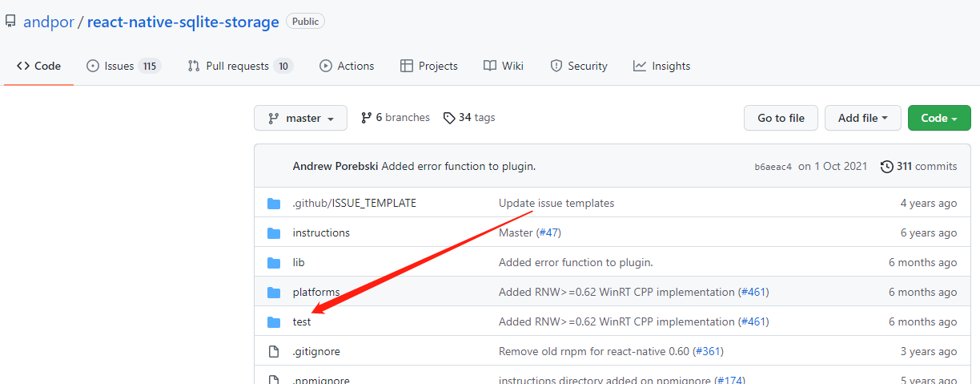Open #461 link in the platforms row
The width and height of the screenshot is (980, 384).
coord(753,292)
